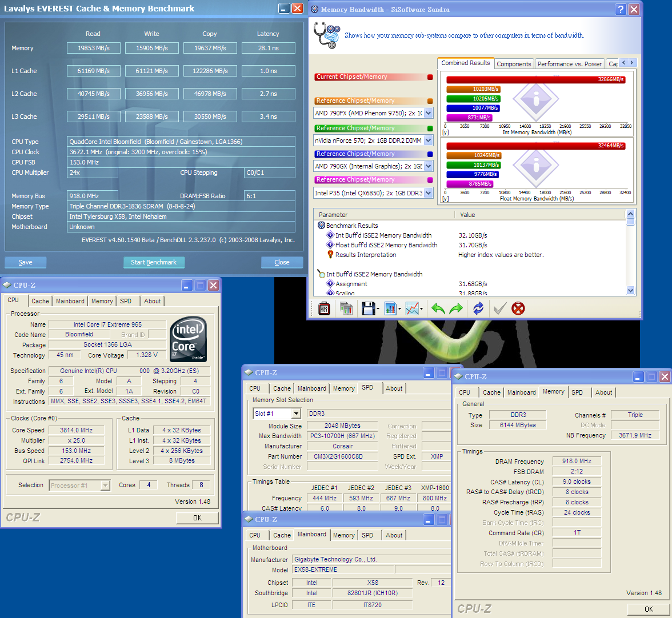Click the Sandra options icon in bottom toolbar
This screenshot has width=672, height=618.
tap(324, 309)
